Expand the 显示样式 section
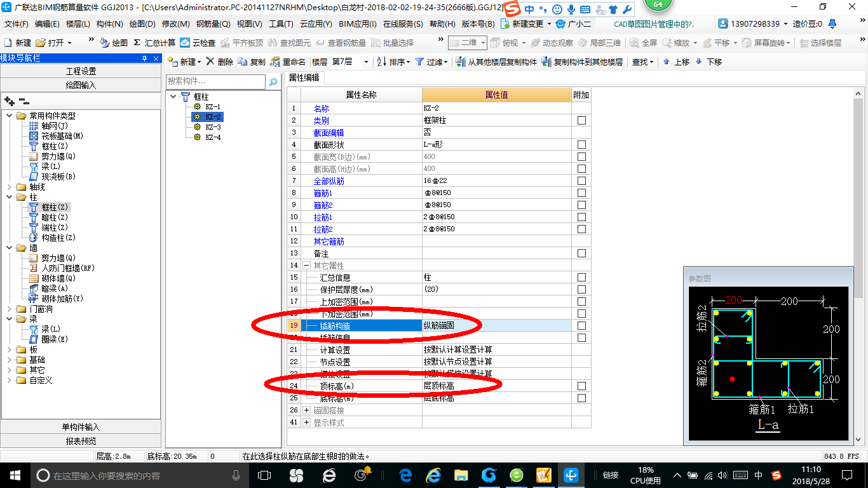The height and width of the screenshot is (488, 868). click(306, 423)
